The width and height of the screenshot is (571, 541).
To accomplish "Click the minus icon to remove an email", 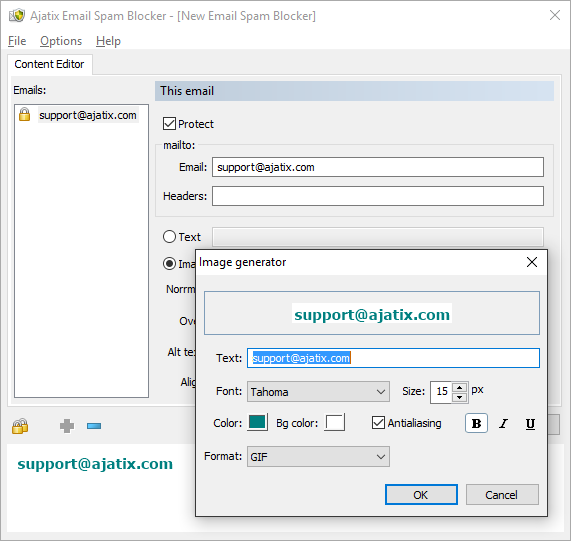I will point(94,426).
